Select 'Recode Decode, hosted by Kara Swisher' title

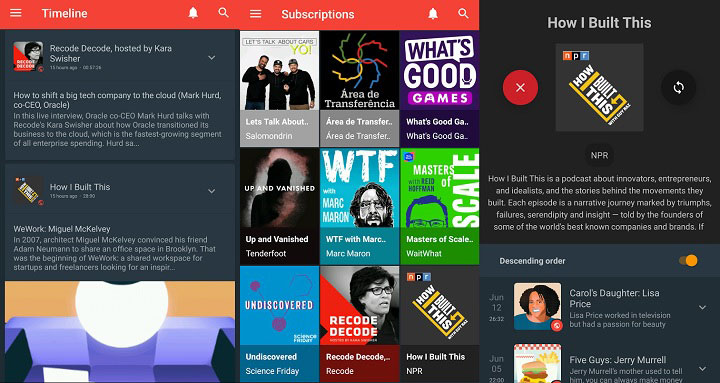pyautogui.click(x=111, y=53)
